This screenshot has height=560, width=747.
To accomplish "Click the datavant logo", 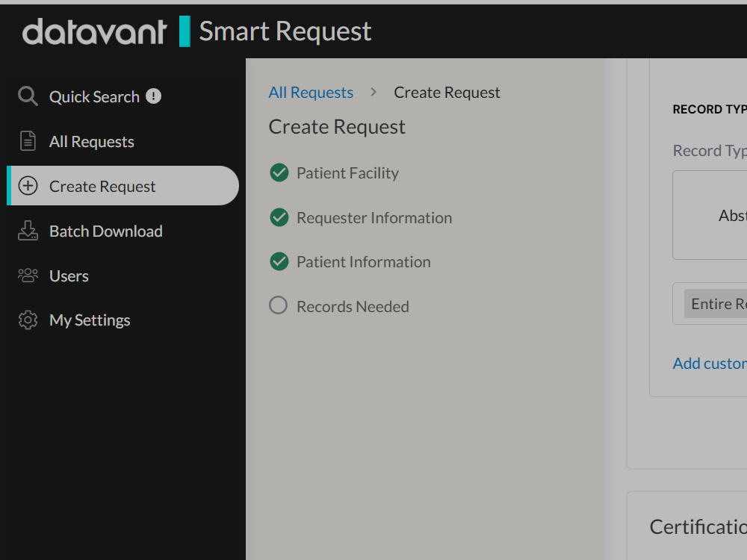I will coord(94,32).
